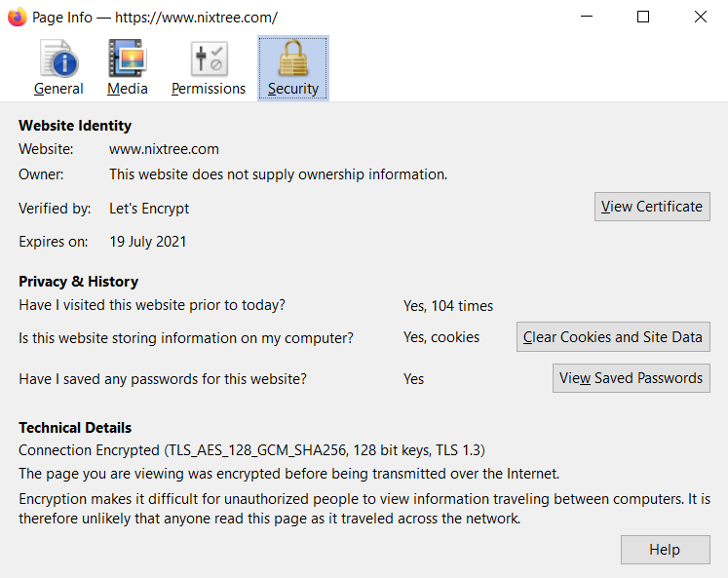
Task: Minimize the Page Info window
Action: tap(587, 18)
